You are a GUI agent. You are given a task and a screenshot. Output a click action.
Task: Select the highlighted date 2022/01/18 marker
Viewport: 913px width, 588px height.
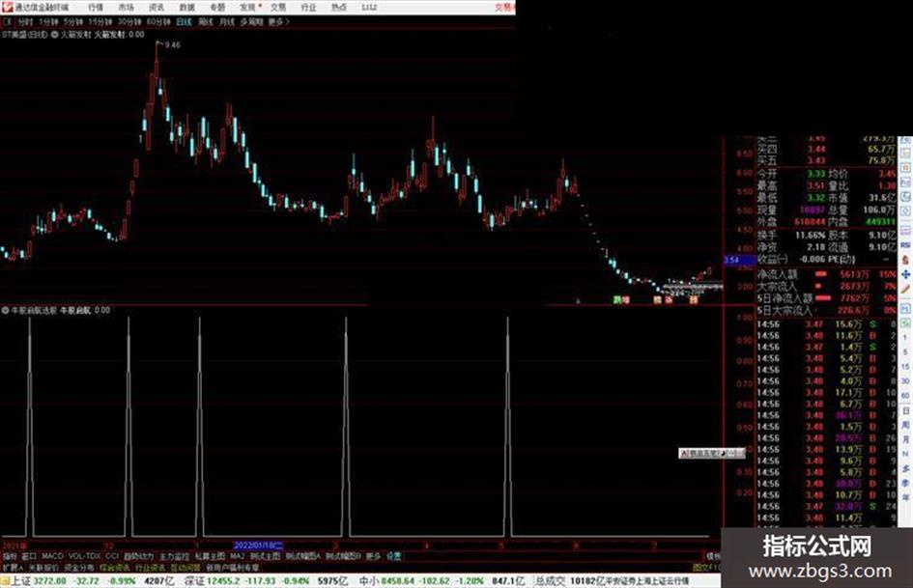tap(258, 546)
